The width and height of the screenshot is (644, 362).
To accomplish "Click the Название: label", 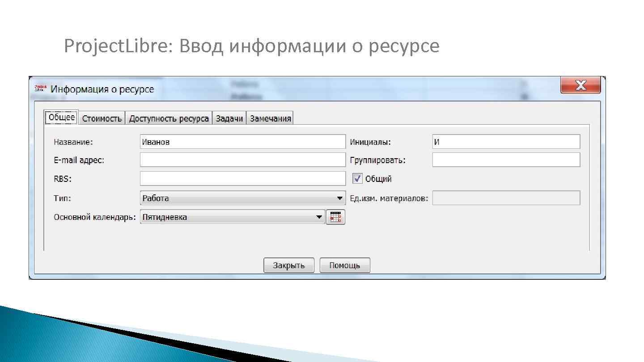I will point(73,142).
